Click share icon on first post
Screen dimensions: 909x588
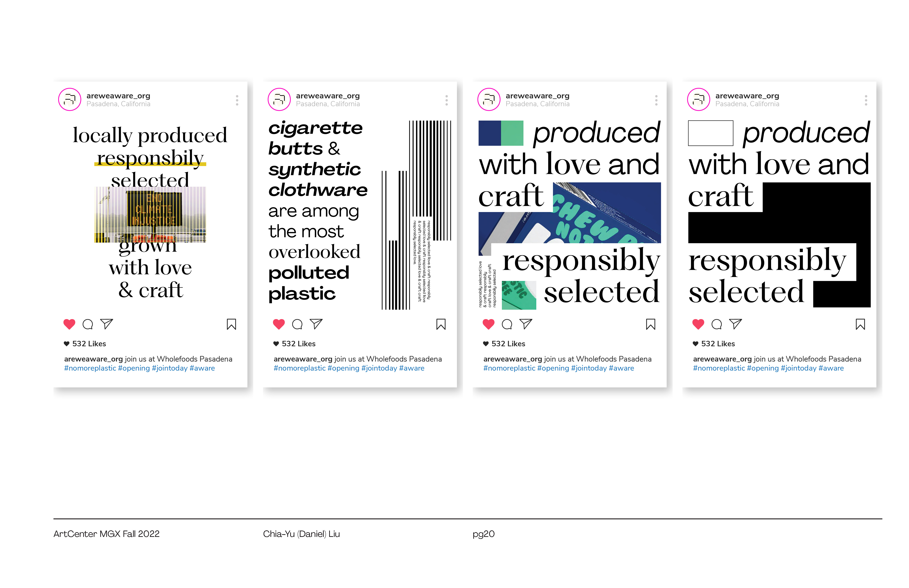click(x=107, y=324)
